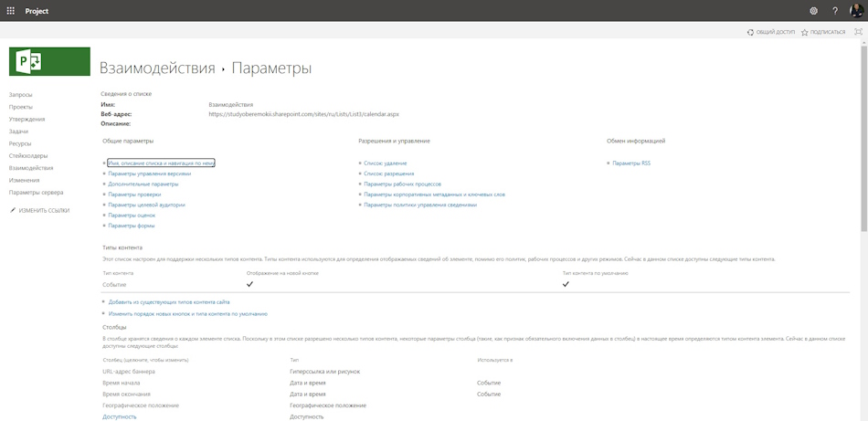
Task: Open Параметры оценок link
Action: click(132, 216)
